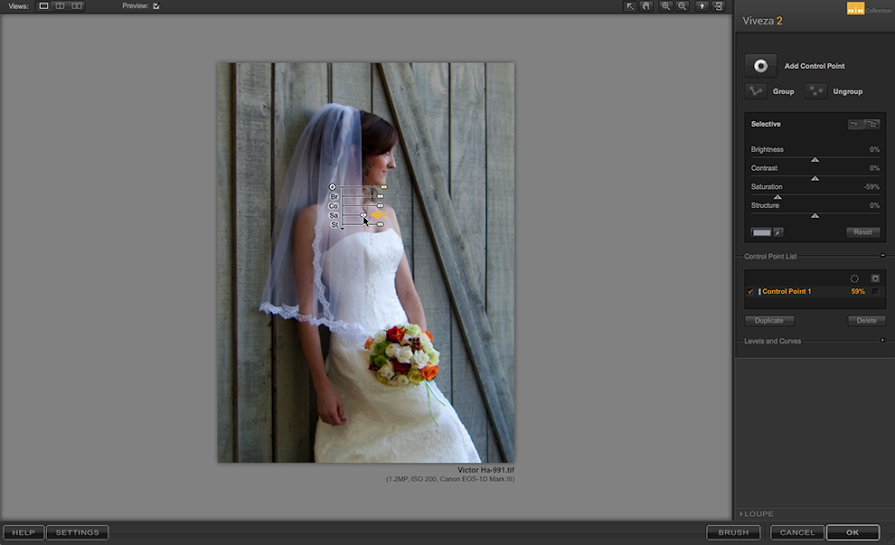Uncheck the Control Point 1 visibility checkbox

(751, 292)
